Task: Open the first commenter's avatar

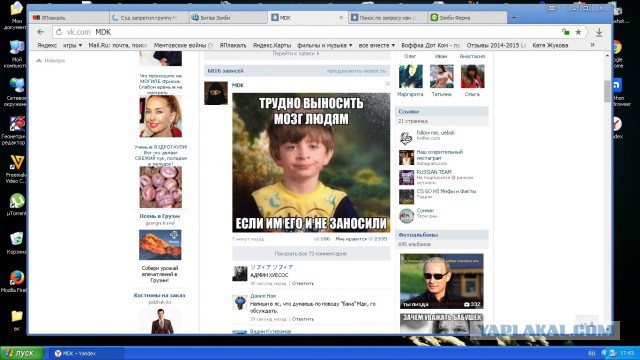Action: tap(240, 273)
